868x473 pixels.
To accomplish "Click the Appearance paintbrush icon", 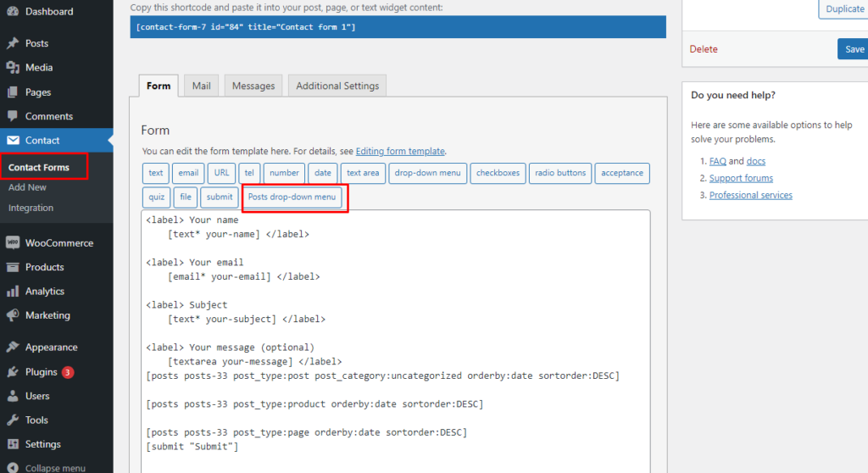I will (x=13, y=348).
